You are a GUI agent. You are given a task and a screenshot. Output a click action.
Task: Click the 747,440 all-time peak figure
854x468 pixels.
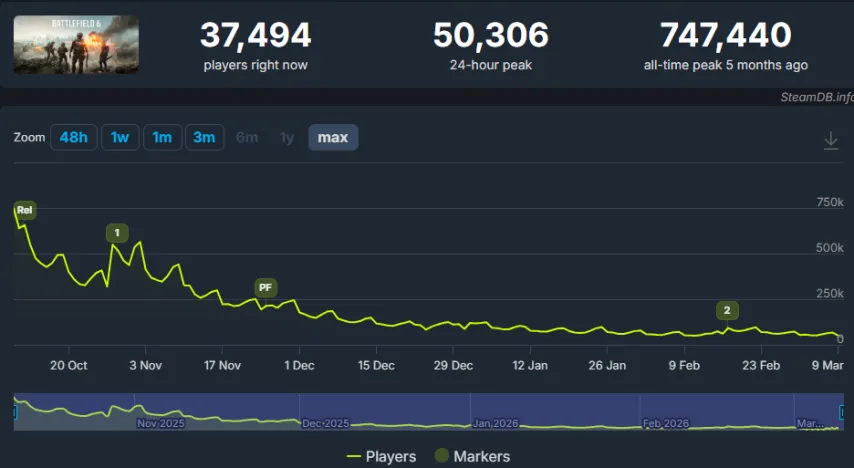pos(725,36)
